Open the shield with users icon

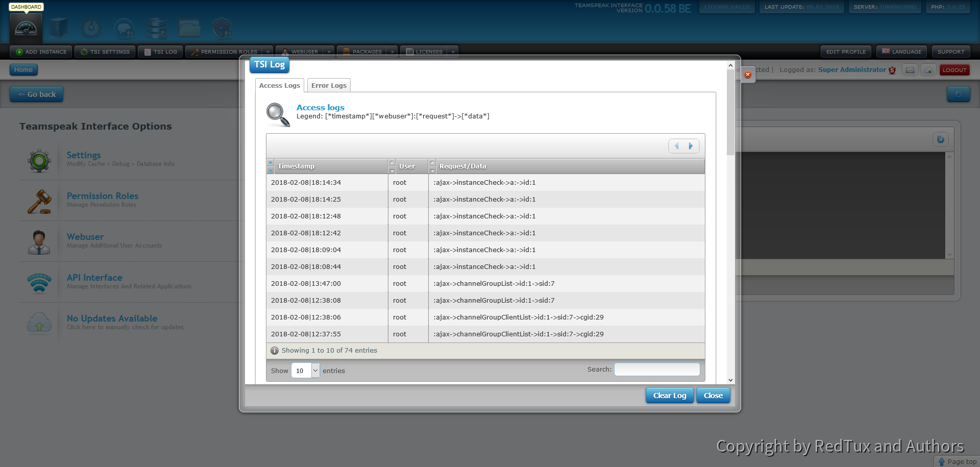tap(222, 29)
